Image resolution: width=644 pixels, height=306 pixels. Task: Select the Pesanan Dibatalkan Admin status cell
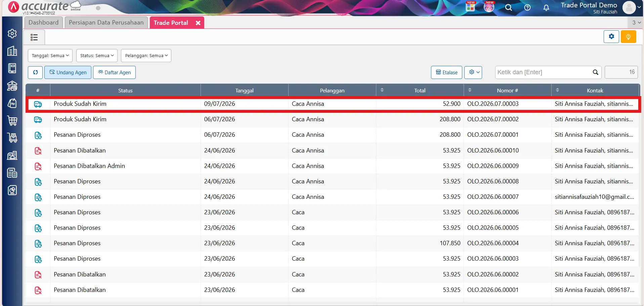click(125, 166)
